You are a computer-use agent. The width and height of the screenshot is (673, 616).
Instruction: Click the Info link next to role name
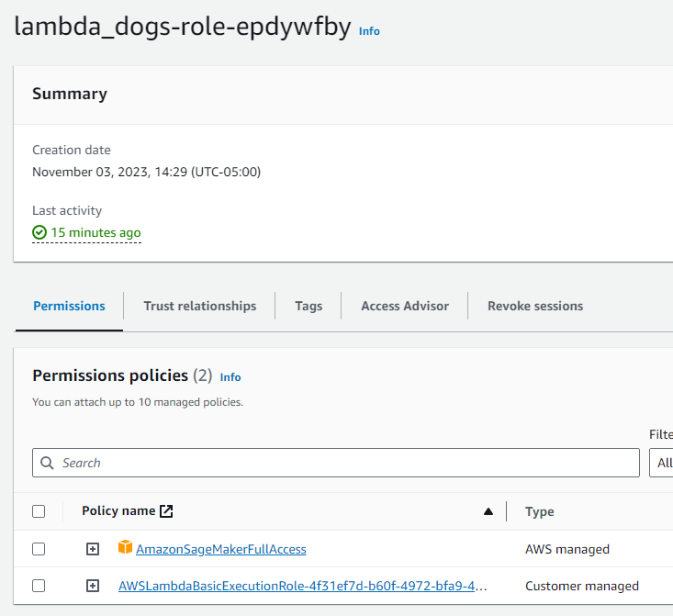(369, 31)
